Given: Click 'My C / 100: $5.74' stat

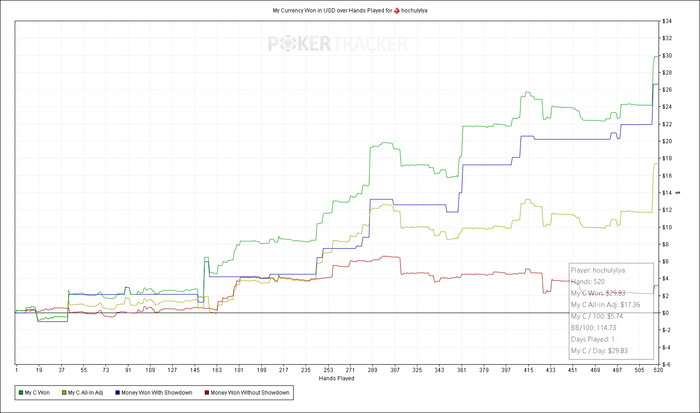Looking at the screenshot, I should coord(597,316).
